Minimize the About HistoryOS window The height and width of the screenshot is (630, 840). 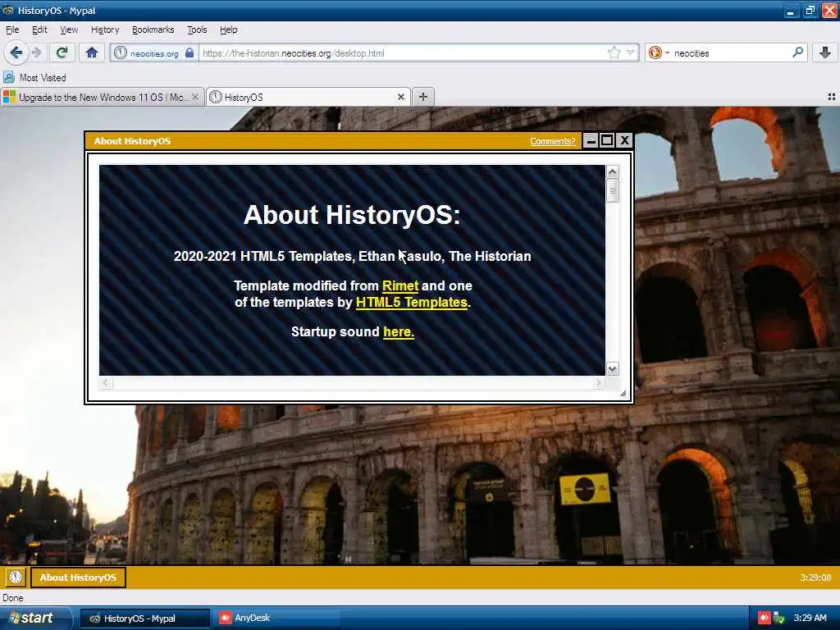[x=591, y=141]
